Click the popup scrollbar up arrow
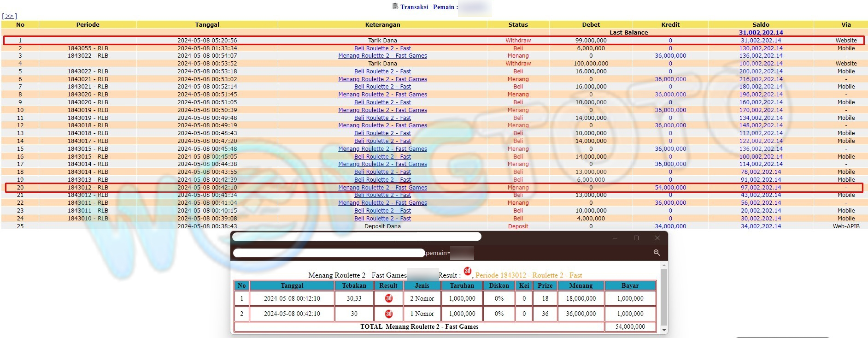Image resolution: width=868 pixels, height=338 pixels. pos(664,266)
